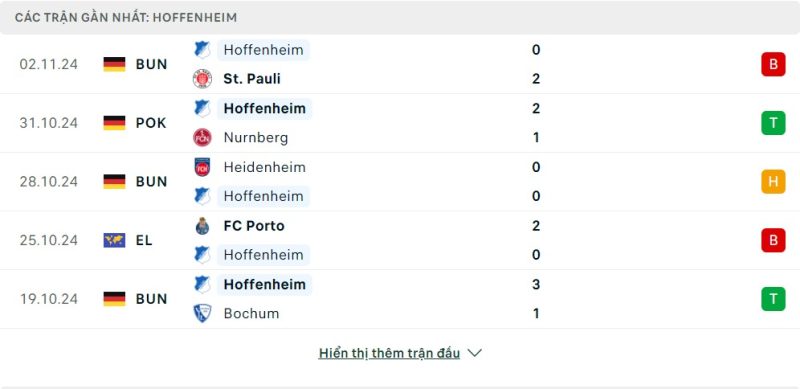Click the red B badge for St. Pauli match
800x389 pixels.
coord(773,64)
